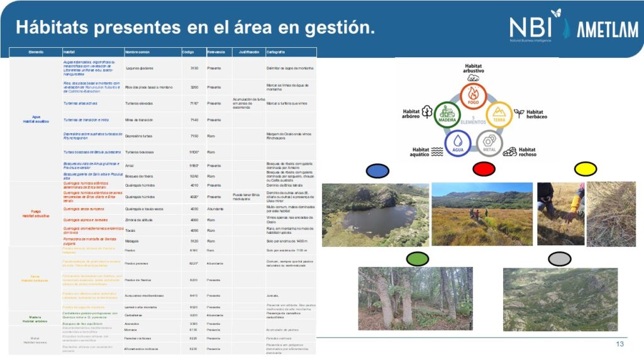This screenshot has height=362, width=644.
Task: Open the rocky hillside aerial photo
Action: (560, 300)
